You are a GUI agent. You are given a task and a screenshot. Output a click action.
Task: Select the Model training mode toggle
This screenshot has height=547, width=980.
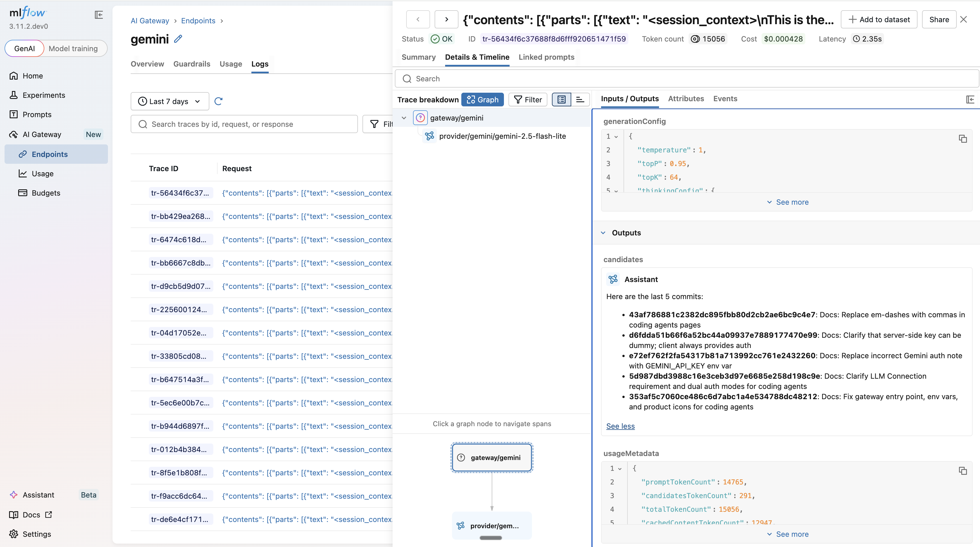point(73,48)
